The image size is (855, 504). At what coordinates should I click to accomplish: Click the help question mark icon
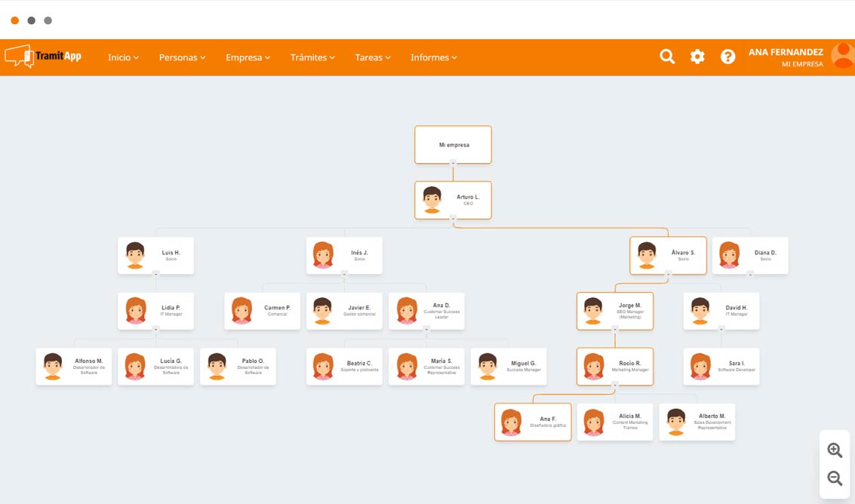tap(727, 57)
